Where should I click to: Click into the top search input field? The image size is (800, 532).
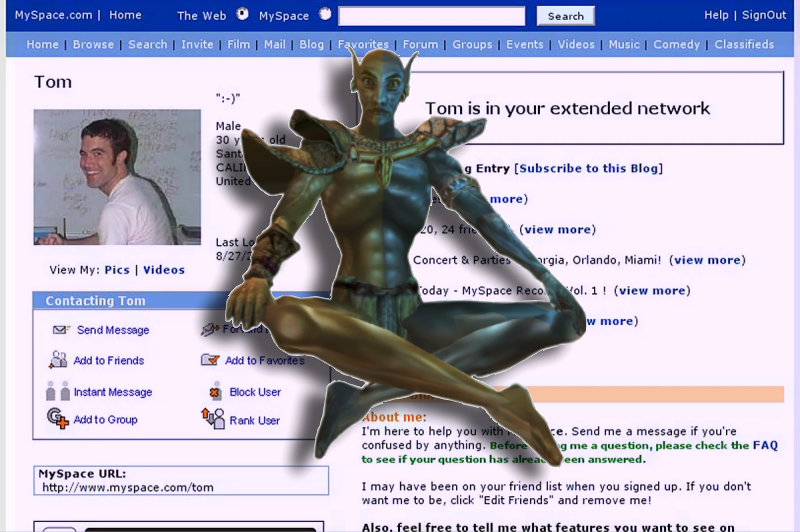tap(432, 16)
